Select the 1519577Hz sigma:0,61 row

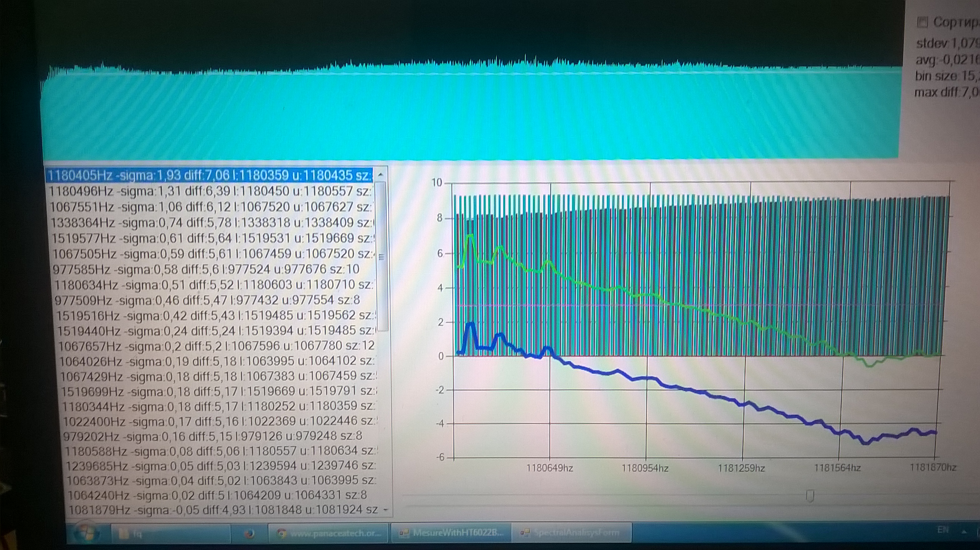click(x=214, y=238)
